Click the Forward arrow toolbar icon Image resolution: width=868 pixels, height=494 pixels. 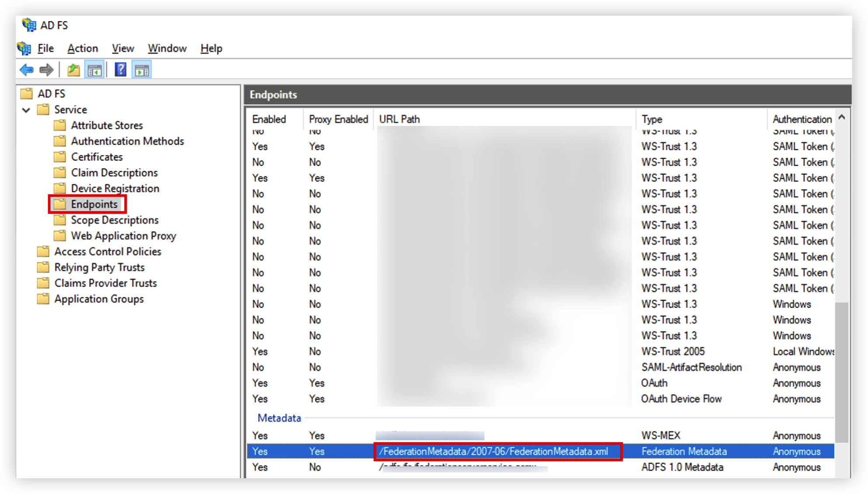[46, 70]
